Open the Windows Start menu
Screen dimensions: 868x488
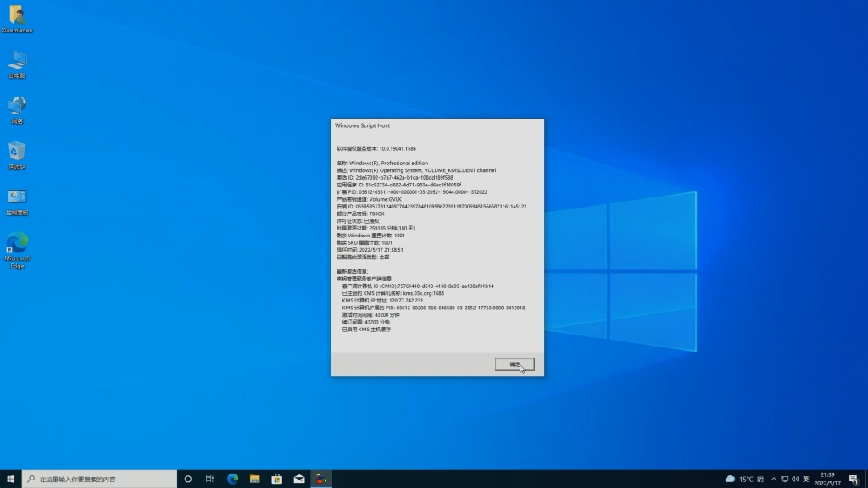(x=10, y=480)
